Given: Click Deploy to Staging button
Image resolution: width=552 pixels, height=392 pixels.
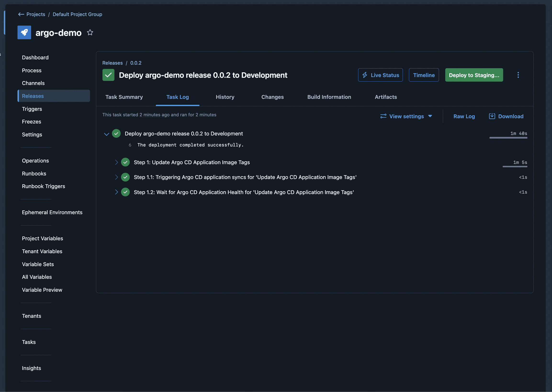Looking at the screenshot, I should pos(474,75).
